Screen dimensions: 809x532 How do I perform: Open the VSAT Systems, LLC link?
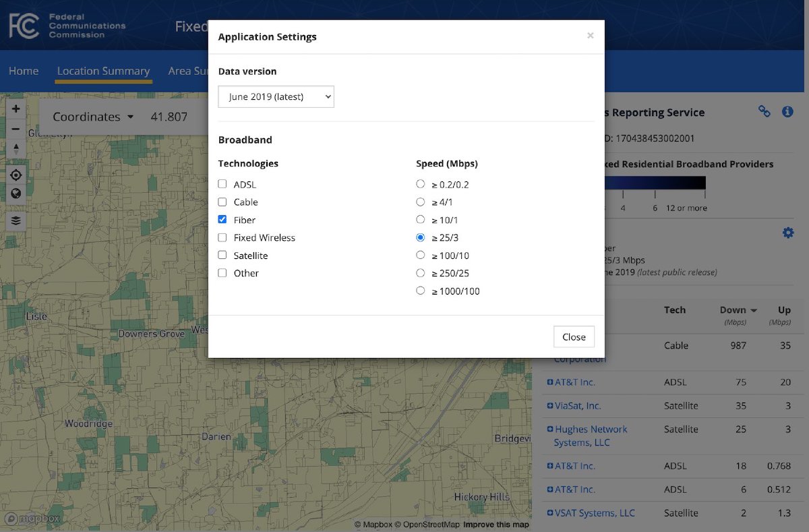click(595, 513)
